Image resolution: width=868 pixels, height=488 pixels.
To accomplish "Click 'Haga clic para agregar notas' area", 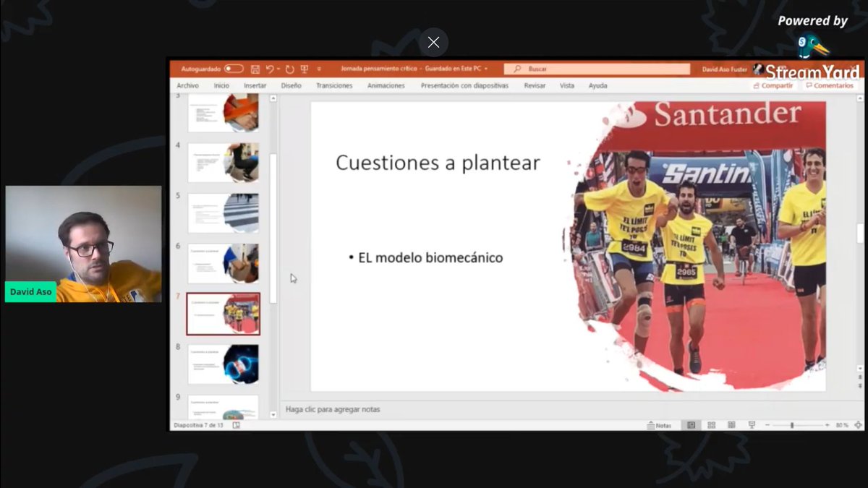I will coord(333,409).
